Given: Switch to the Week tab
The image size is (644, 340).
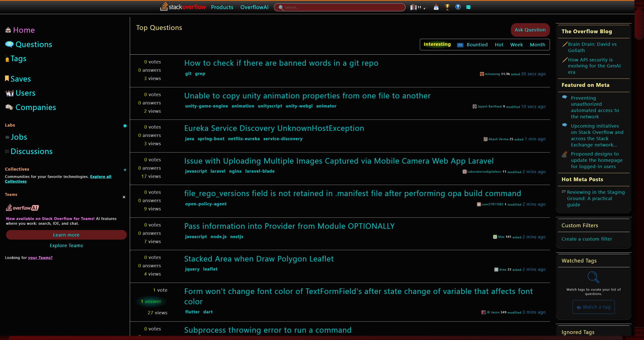Looking at the screenshot, I should 516,45.
